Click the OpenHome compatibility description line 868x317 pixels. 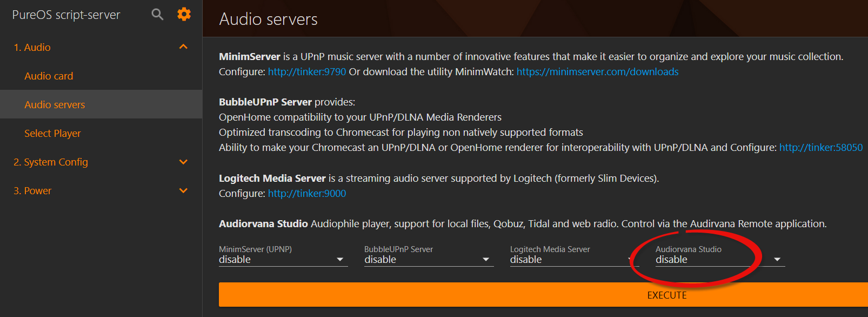click(x=360, y=117)
